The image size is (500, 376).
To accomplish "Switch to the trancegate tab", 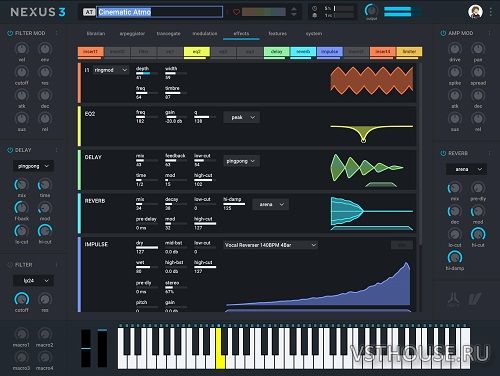I will click(x=168, y=33).
